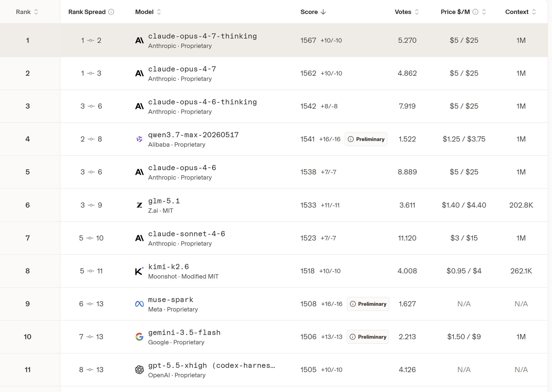Click the Preliminary badge on the qwen3.7-max row
This screenshot has height=392, width=552.
coord(366,139)
